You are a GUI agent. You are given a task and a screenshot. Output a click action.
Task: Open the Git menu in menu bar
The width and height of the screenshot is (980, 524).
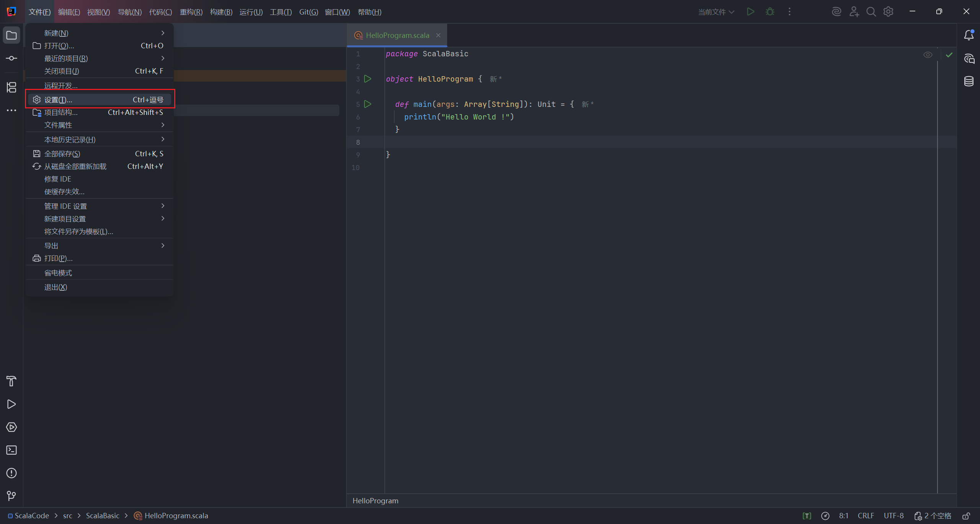click(308, 12)
